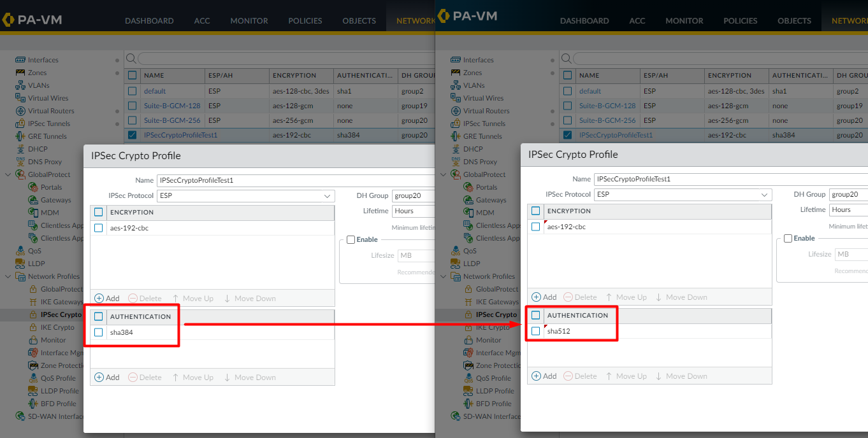Collapse the GlobalProtect tree section
The height and width of the screenshot is (438, 868).
point(9,174)
